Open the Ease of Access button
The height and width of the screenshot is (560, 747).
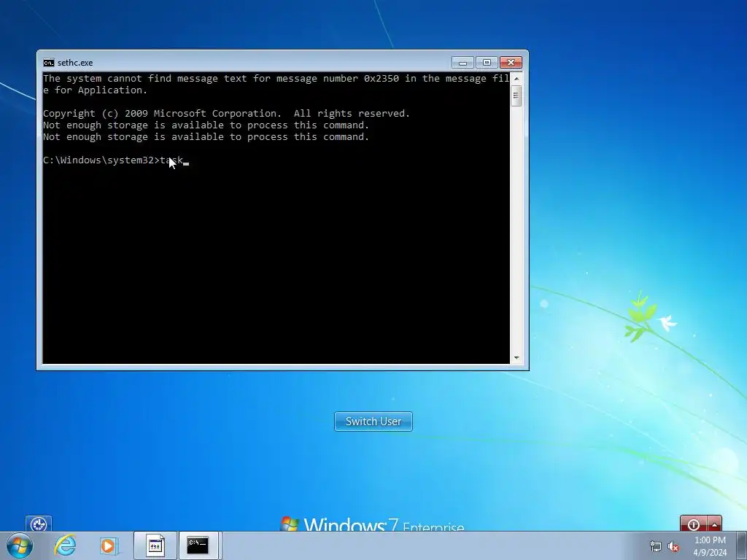(39, 524)
